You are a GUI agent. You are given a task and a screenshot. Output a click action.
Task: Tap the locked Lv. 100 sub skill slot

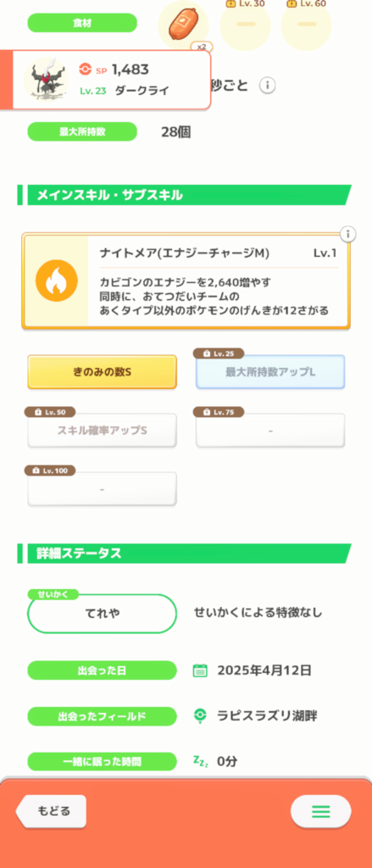103,489
